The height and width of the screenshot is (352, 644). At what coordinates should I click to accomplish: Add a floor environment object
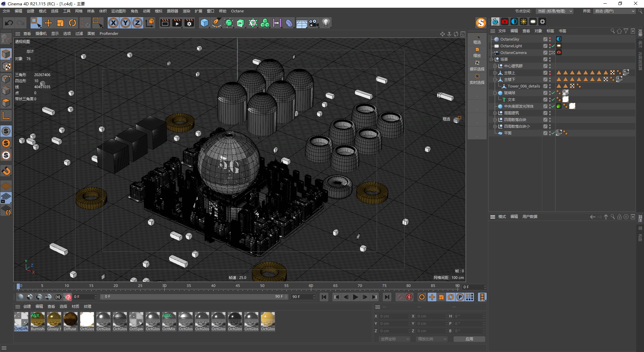[302, 23]
